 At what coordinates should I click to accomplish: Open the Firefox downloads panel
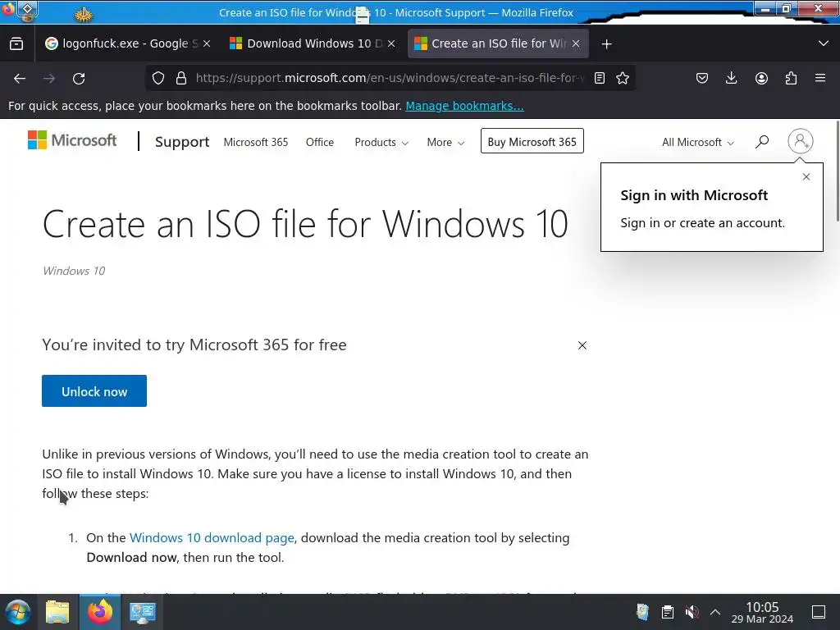pyautogui.click(x=731, y=78)
